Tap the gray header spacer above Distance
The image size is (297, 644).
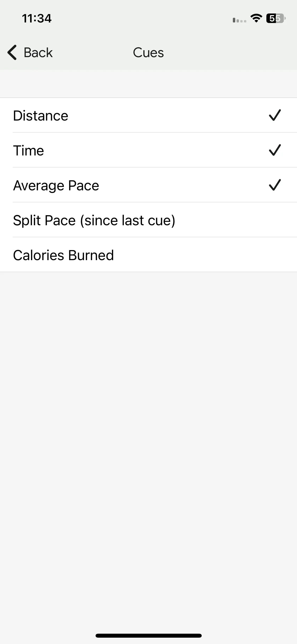(x=148, y=84)
